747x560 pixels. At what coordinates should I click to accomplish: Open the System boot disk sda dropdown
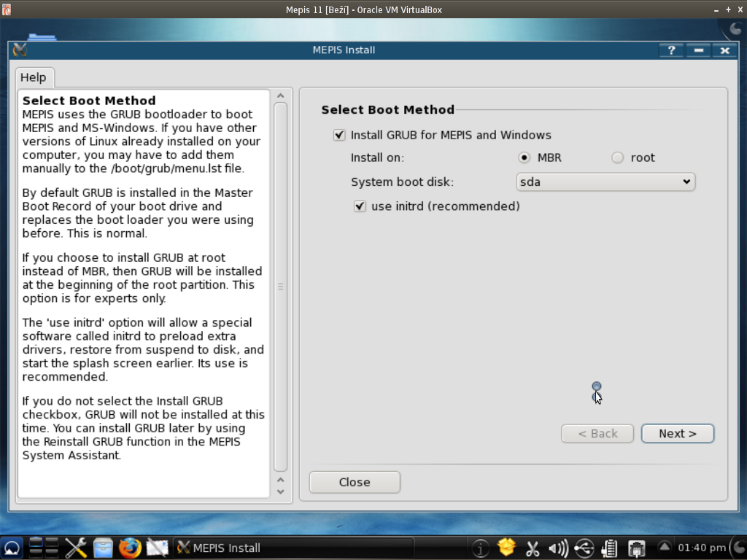point(605,182)
